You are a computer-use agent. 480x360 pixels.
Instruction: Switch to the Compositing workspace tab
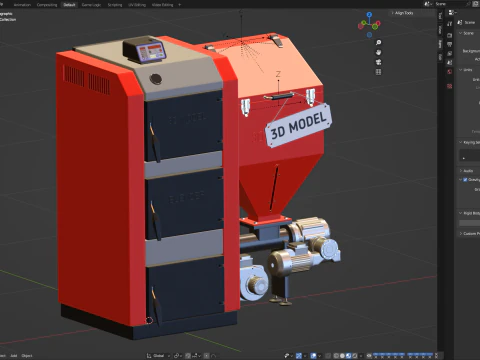point(47,5)
